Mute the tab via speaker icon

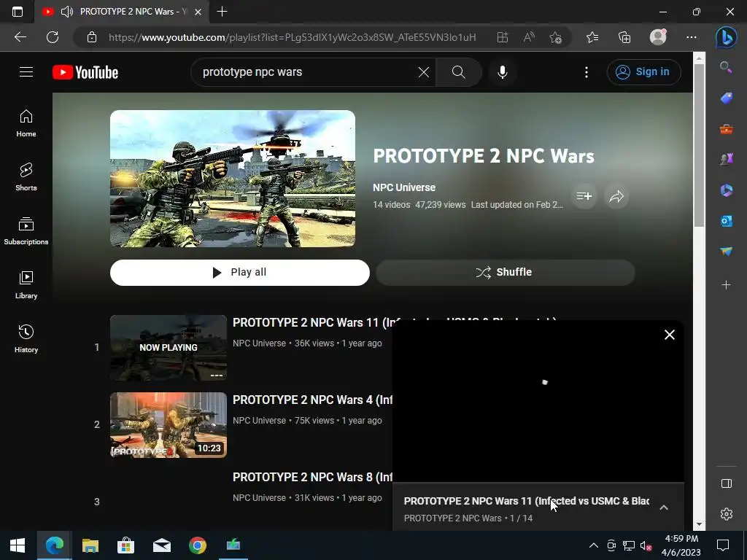point(66,12)
